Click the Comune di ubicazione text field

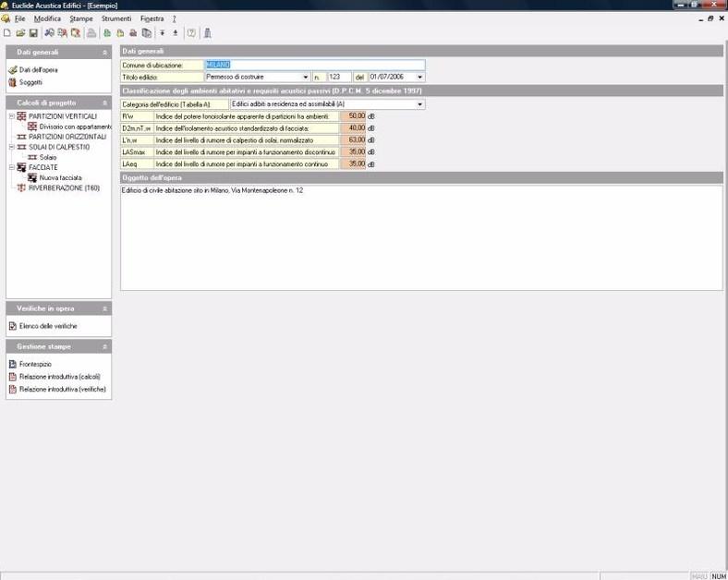pos(314,65)
